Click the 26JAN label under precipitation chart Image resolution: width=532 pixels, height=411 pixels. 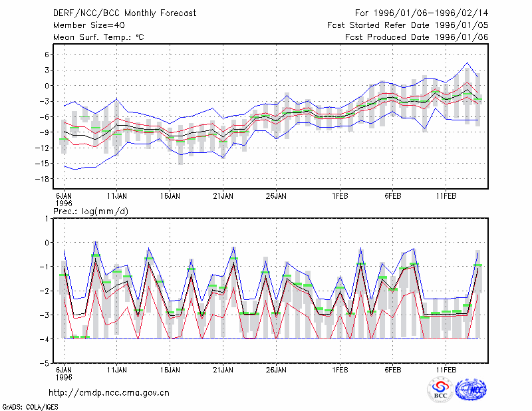(276, 370)
